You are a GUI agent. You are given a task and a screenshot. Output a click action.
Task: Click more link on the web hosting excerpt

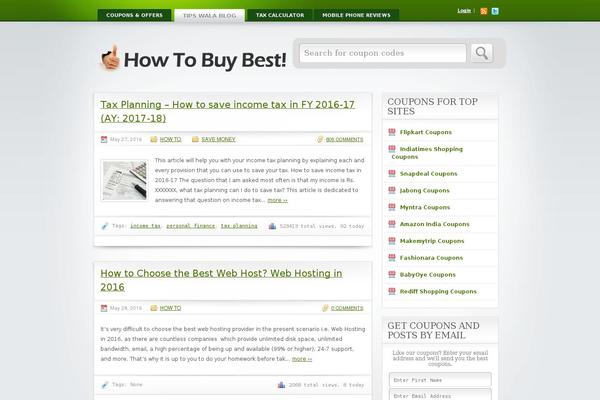(302, 359)
